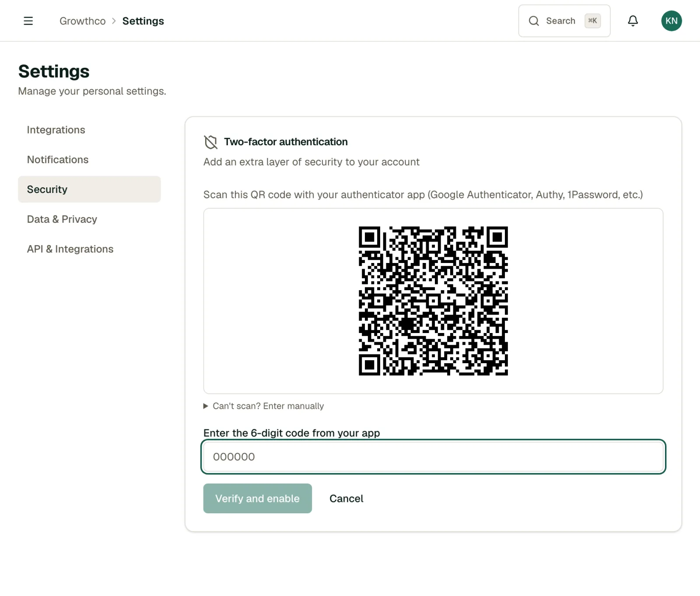Open the API & Integrations section
Image resolution: width=700 pixels, height=596 pixels.
[x=89, y=249]
